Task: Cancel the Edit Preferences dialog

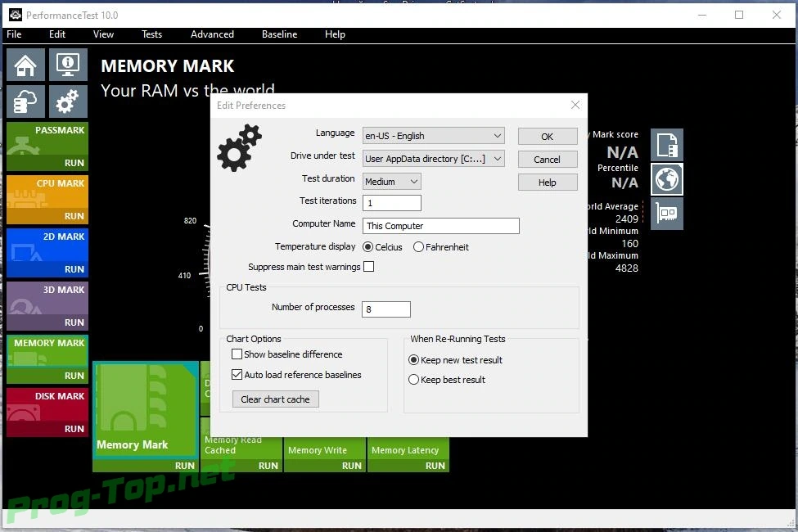Action: (x=548, y=160)
